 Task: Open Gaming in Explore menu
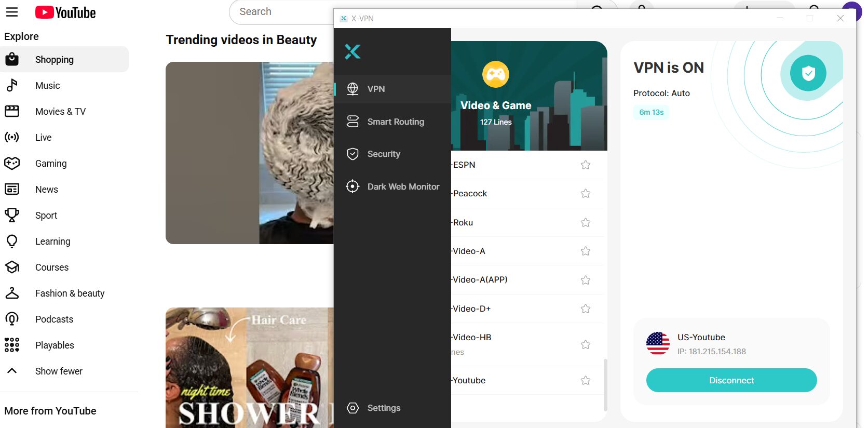coord(51,164)
